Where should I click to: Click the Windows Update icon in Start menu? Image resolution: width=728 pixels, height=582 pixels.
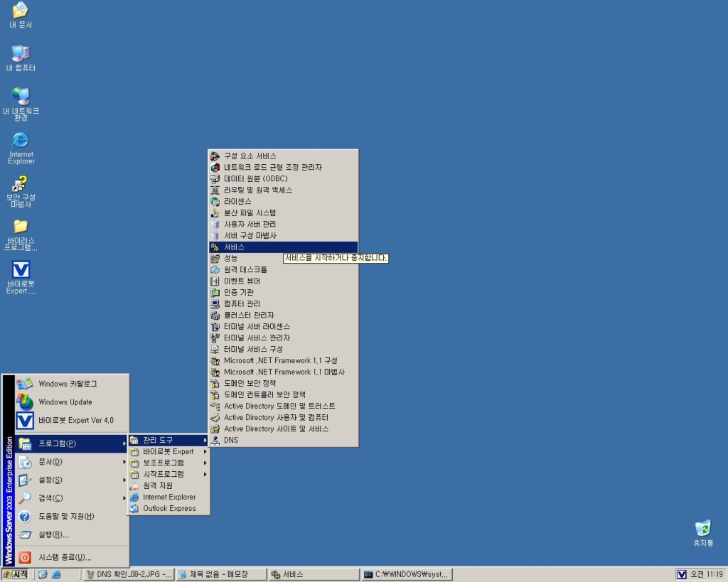coord(25,402)
